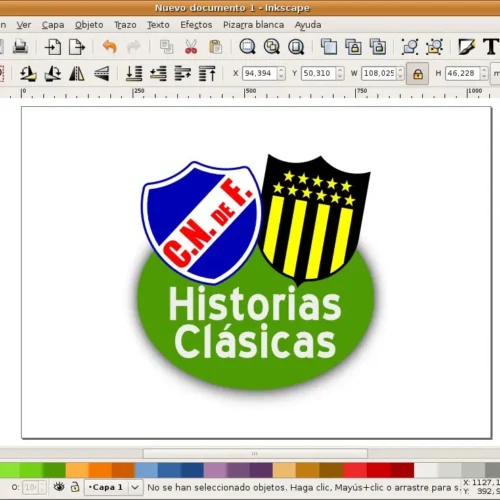Toggle Capa 1 layer visibility eye

59,487
